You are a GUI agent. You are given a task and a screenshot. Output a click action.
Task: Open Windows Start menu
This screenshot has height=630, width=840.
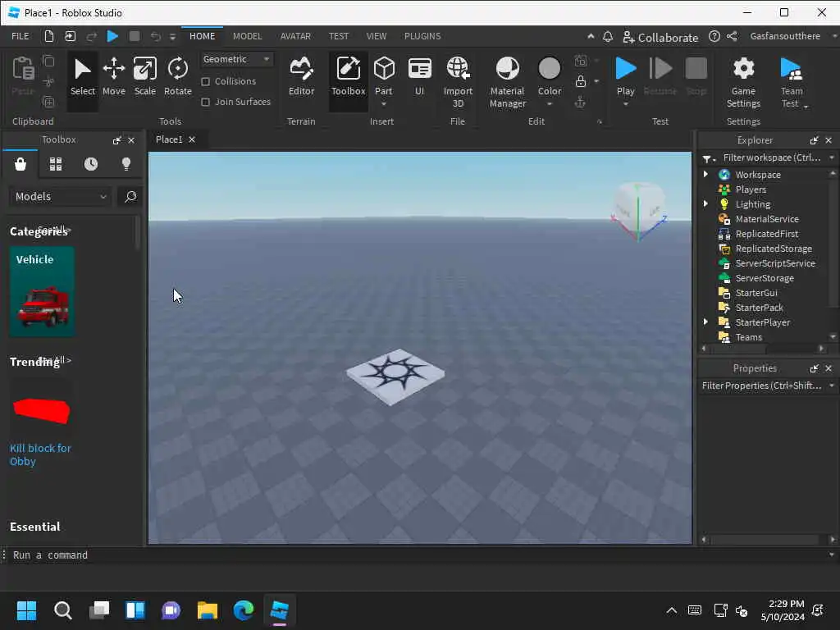coord(26,610)
